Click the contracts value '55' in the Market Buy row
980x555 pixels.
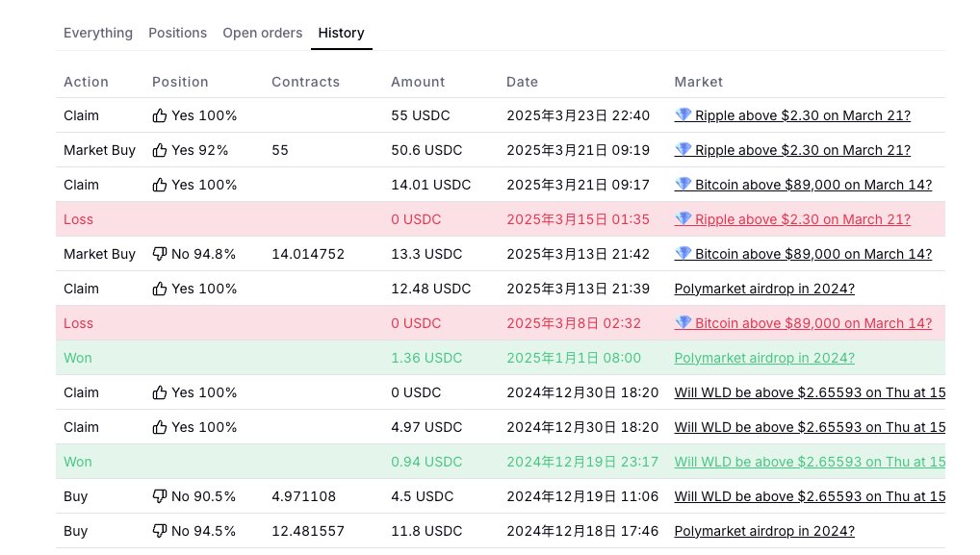[x=280, y=150]
